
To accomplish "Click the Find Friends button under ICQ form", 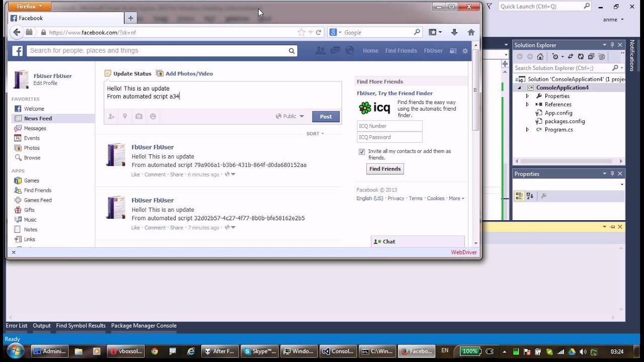I will [x=385, y=169].
